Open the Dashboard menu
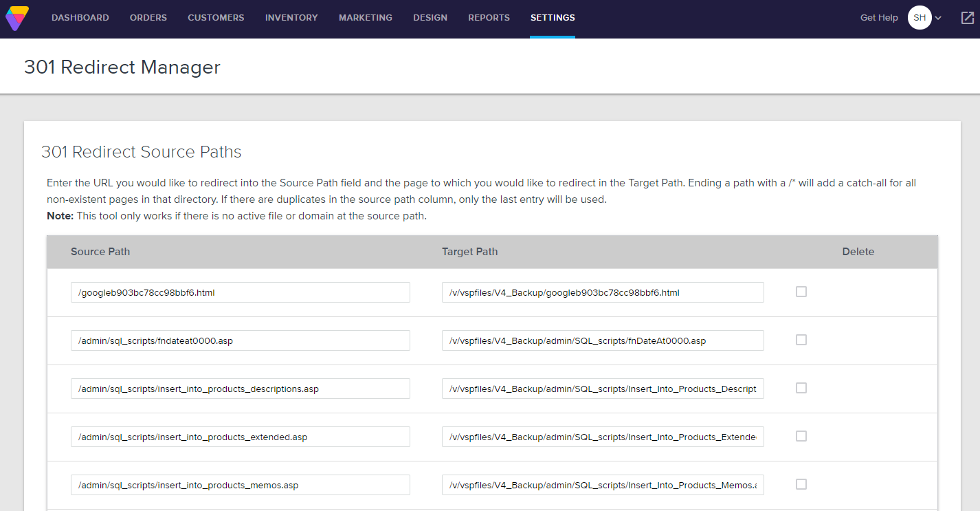The width and height of the screenshot is (980, 511). tap(80, 18)
